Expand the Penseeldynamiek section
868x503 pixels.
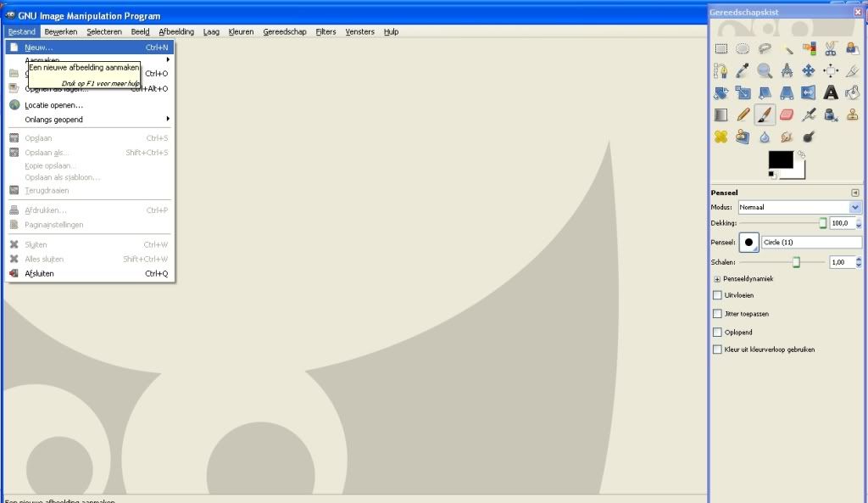(x=717, y=279)
